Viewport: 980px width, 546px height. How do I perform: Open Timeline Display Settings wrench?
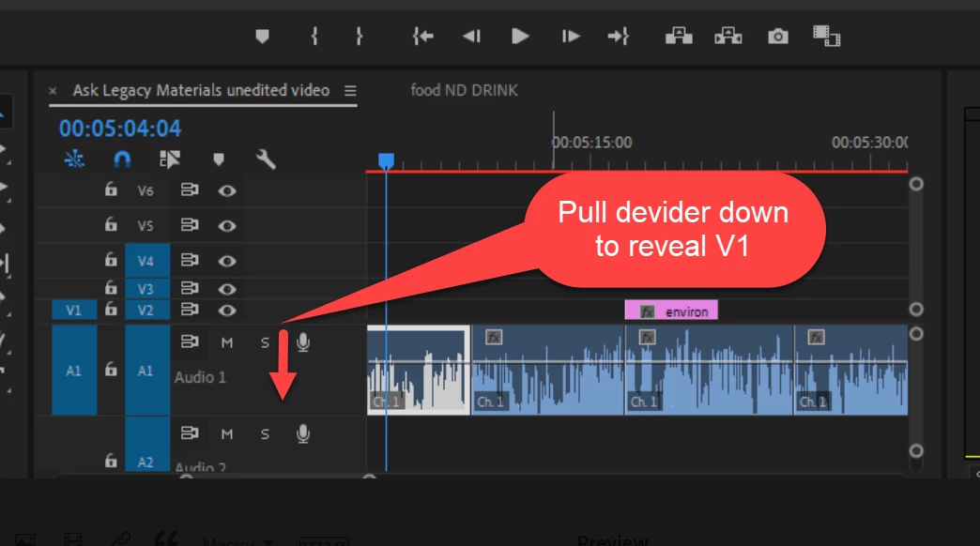266,159
